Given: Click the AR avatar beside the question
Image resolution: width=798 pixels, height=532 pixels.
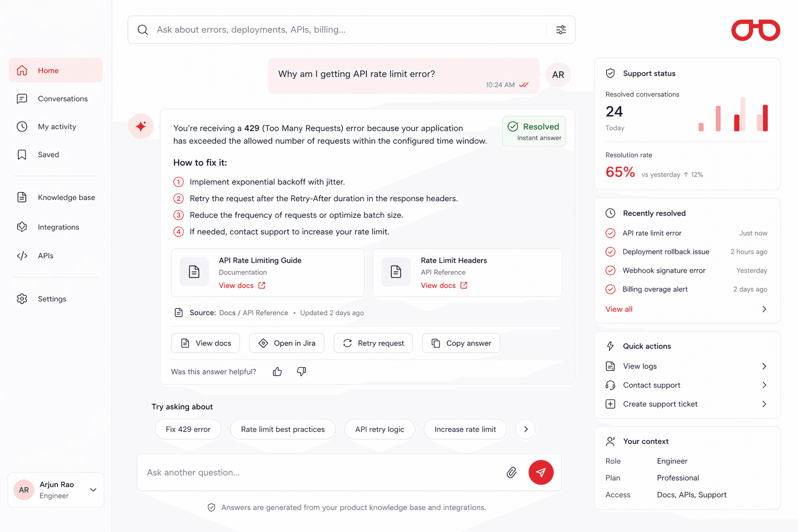Looking at the screenshot, I should pyautogui.click(x=558, y=75).
